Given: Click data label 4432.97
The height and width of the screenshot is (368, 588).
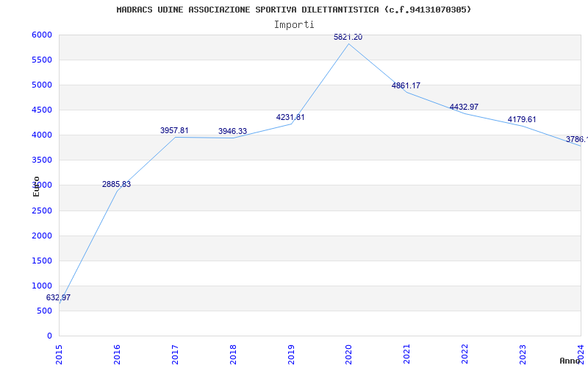Looking at the screenshot, I should pyautogui.click(x=464, y=107).
